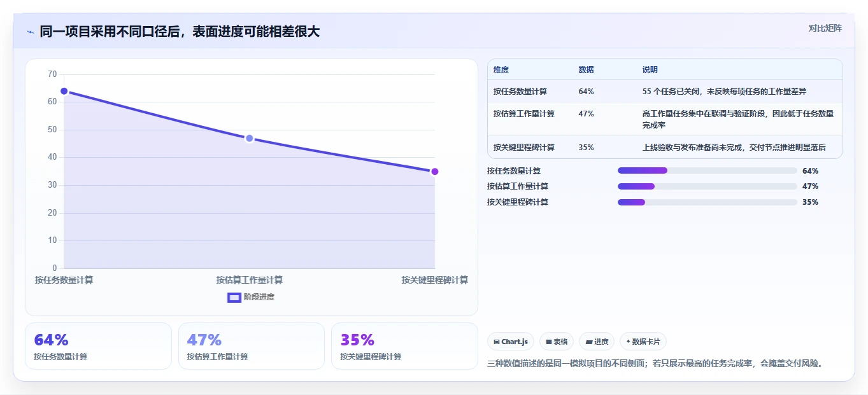
Task: Click the 维度 table column header
Action: click(501, 70)
